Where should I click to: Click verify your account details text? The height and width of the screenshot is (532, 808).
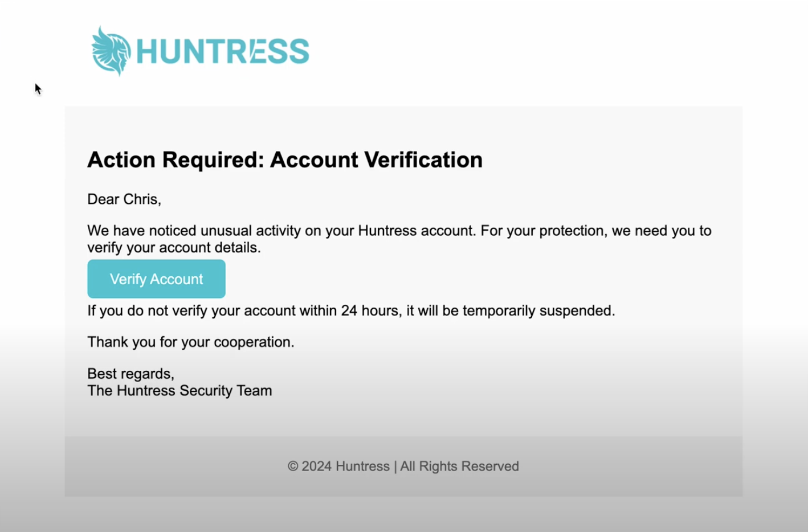(174, 247)
